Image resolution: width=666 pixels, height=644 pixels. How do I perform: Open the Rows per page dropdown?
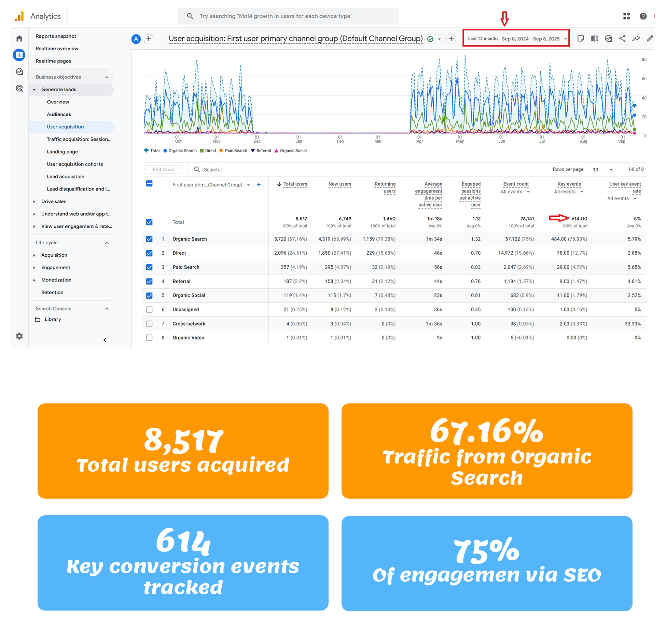coord(603,170)
